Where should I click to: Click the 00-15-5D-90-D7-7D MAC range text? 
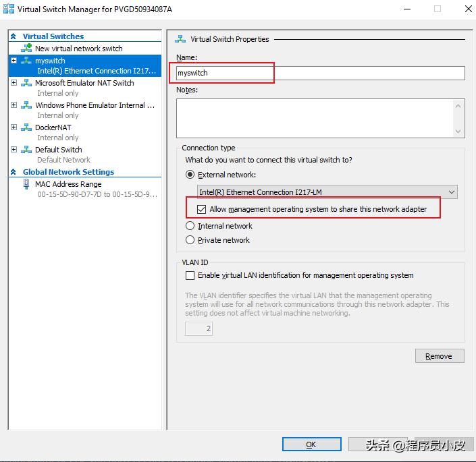tap(97, 194)
